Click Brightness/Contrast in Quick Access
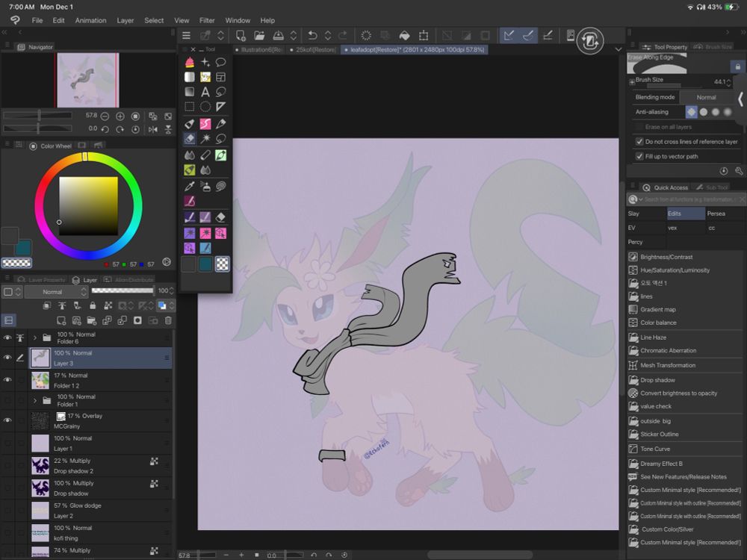 click(x=666, y=257)
